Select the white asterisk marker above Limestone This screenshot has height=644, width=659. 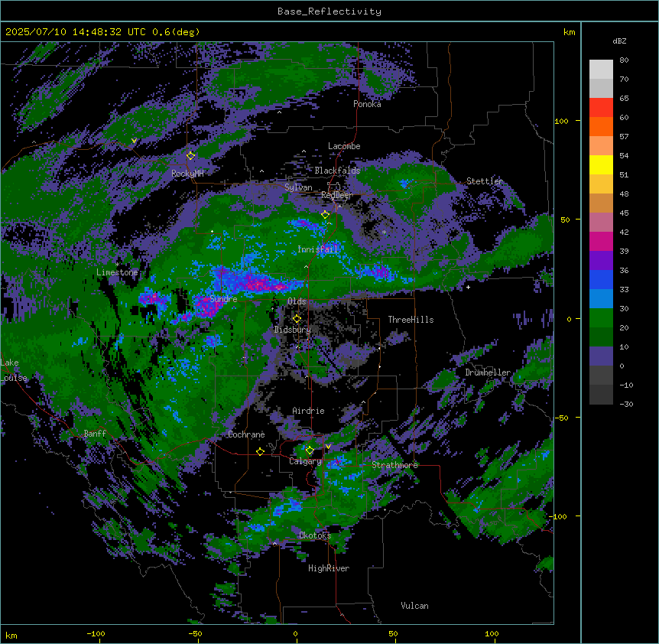(117, 264)
